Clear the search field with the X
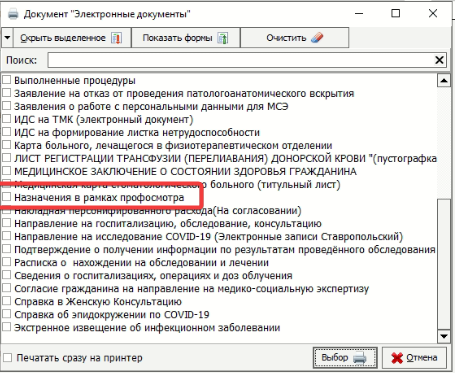Image resolution: width=455 pixels, height=373 pixels. pyautogui.click(x=439, y=60)
